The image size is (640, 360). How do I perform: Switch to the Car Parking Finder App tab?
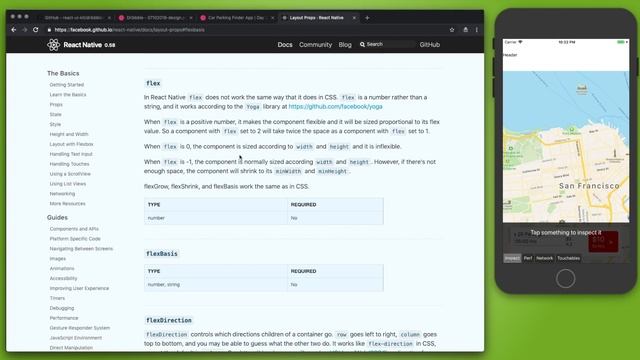(x=237, y=18)
